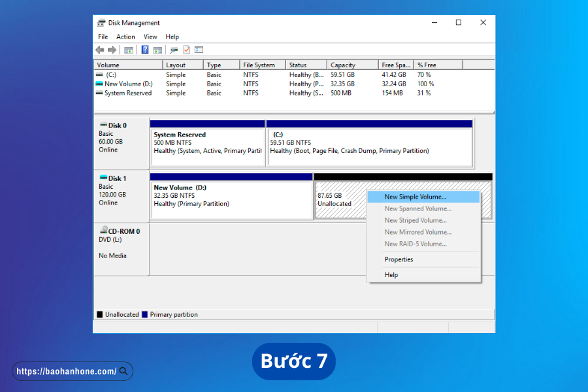
Task: Select Properties in the context menu
Action: coord(399,259)
